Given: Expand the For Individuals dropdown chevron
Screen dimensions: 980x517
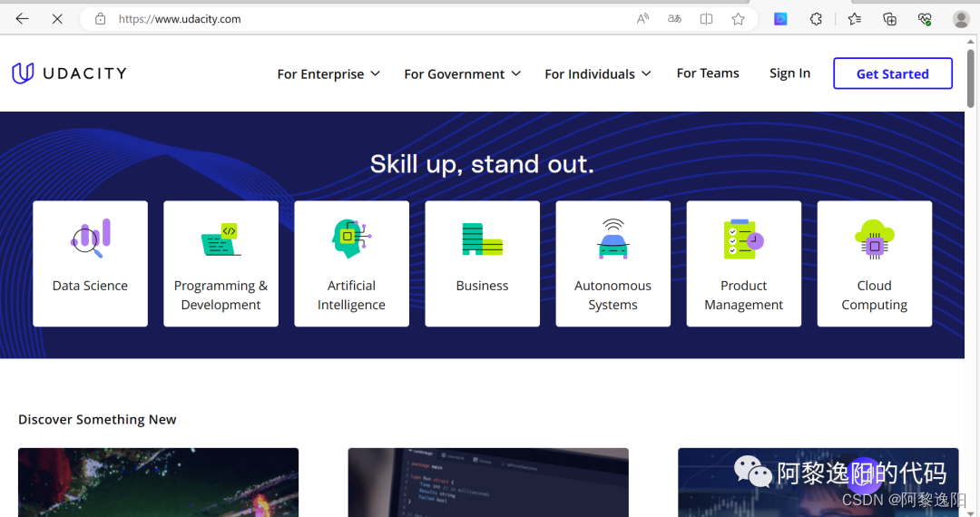Looking at the screenshot, I should click(x=646, y=73).
